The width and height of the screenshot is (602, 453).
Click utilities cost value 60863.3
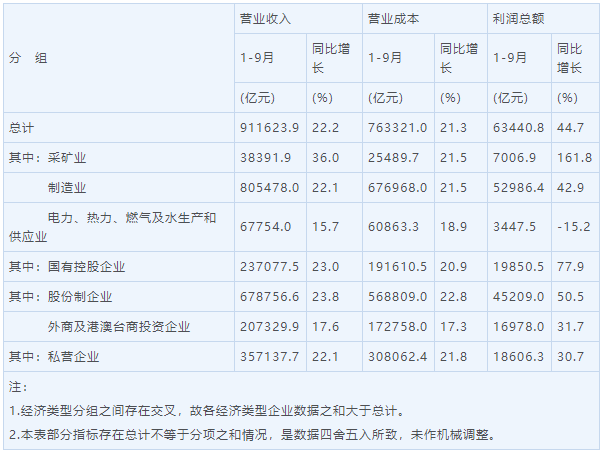click(x=394, y=226)
